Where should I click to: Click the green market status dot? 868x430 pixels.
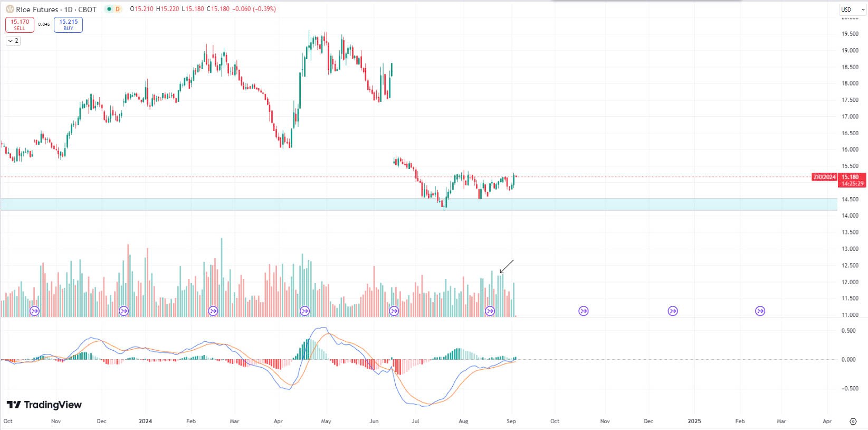(108, 9)
